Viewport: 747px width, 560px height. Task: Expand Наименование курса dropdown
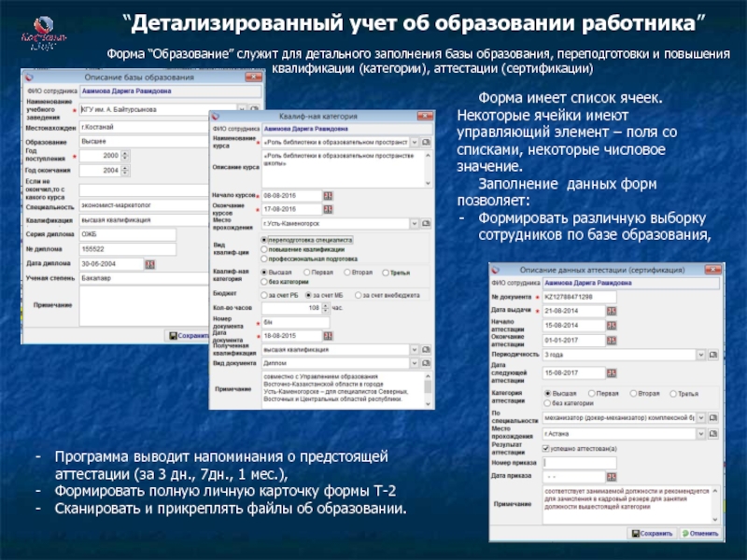(415, 142)
